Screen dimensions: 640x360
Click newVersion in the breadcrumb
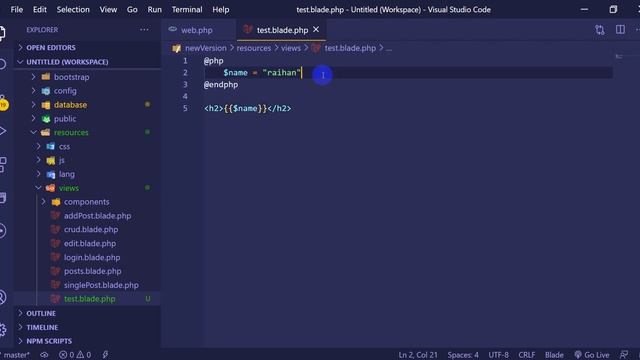click(206, 48)
